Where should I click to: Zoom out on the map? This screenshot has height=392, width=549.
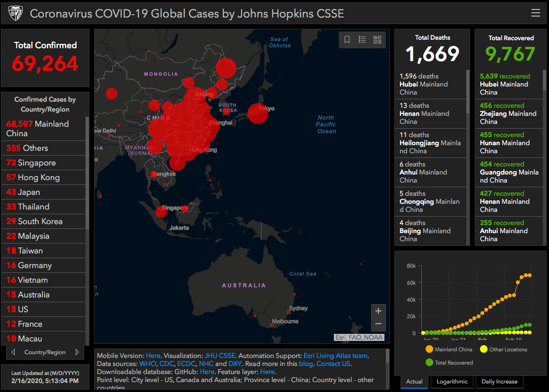tap(378, 324)
